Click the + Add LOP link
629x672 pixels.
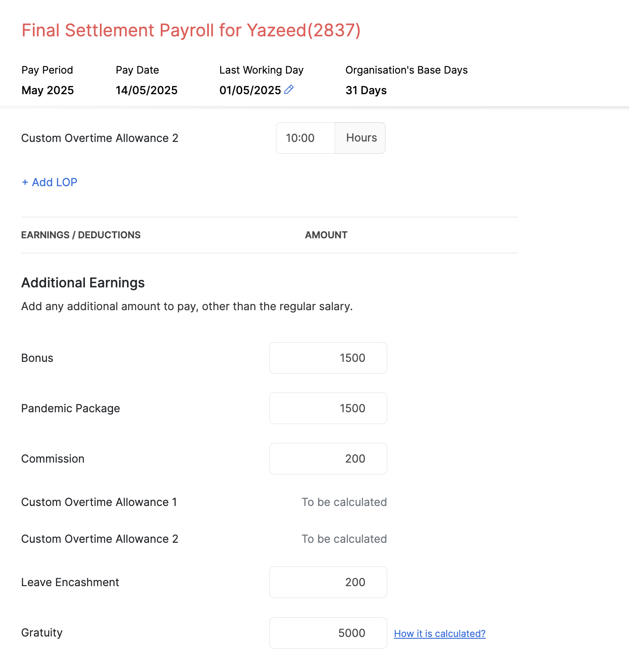pyautogui.click(x=49, y=182)
